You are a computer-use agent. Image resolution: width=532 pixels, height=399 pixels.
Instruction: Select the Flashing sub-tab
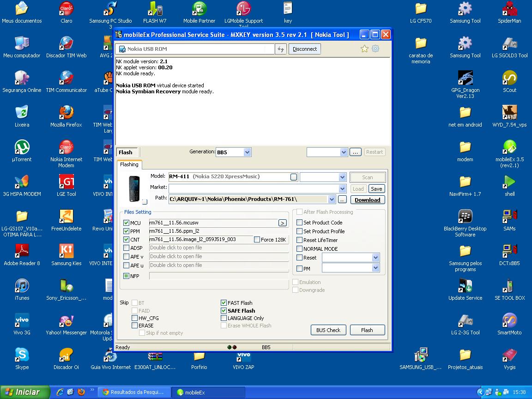[129, 164]
